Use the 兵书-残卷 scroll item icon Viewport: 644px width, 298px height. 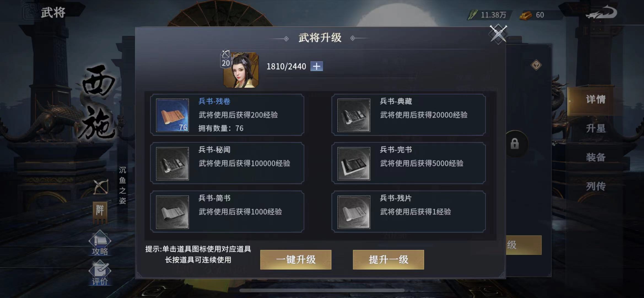pos(173,115)
